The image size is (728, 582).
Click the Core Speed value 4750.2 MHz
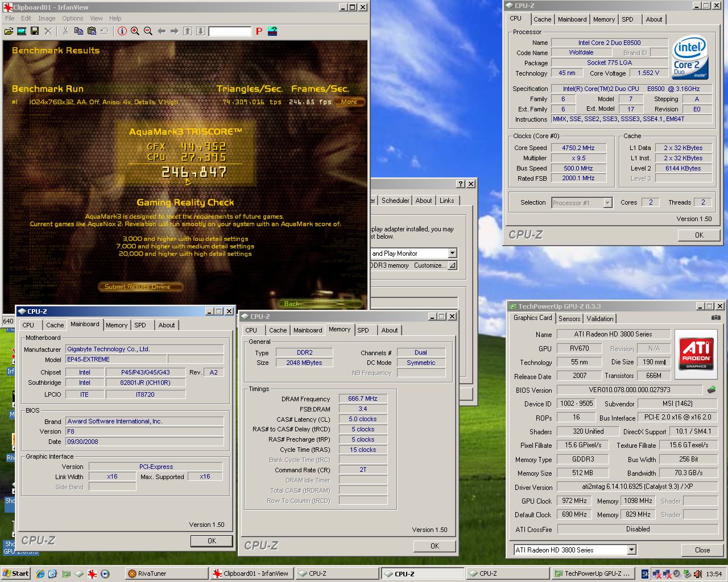578,148
